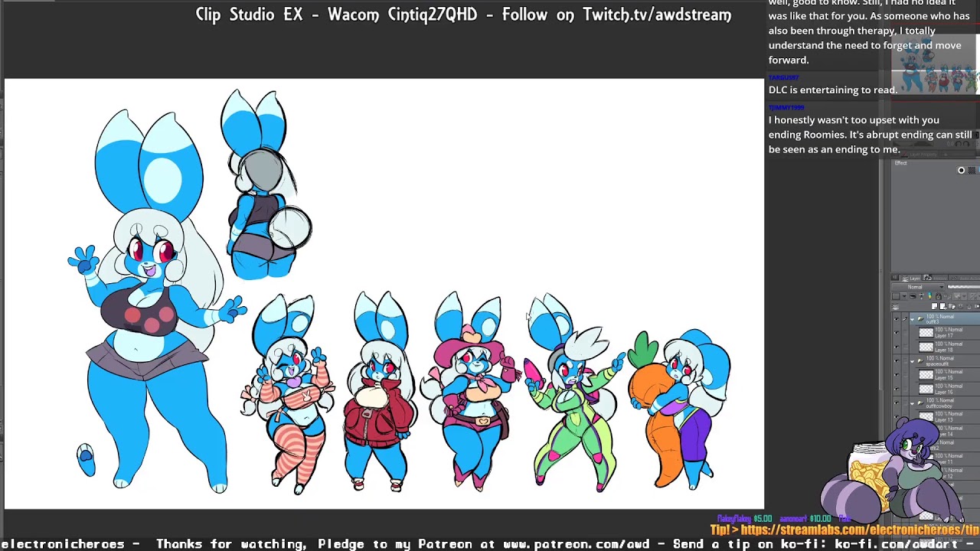The width and height of the screenshot is (980, 551).
Task: Hide Layer 15 with its eye icon
Action: (897, 374)
